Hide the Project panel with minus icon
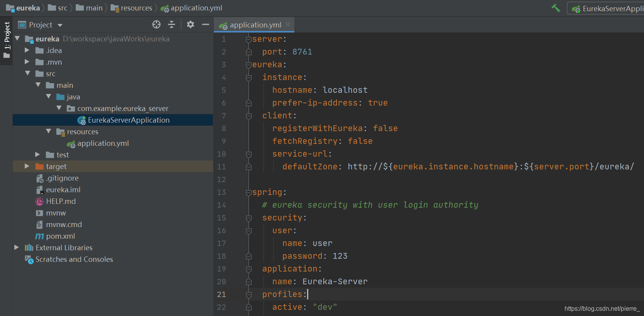644x316 pixels. 206,25
